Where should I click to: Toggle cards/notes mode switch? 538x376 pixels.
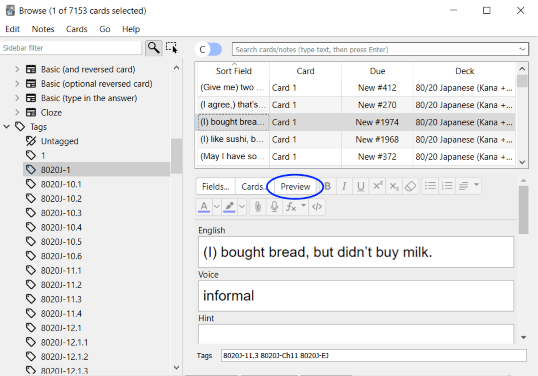click(208, 49)
